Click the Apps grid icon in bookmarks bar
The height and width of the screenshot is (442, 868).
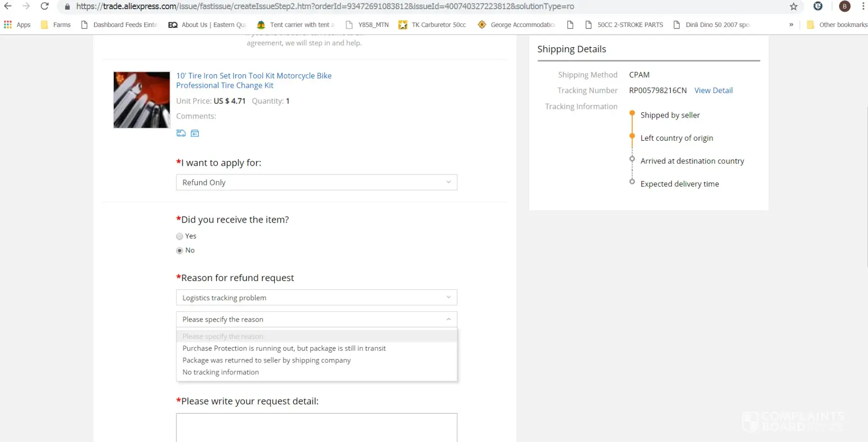(x=8, y=25)
